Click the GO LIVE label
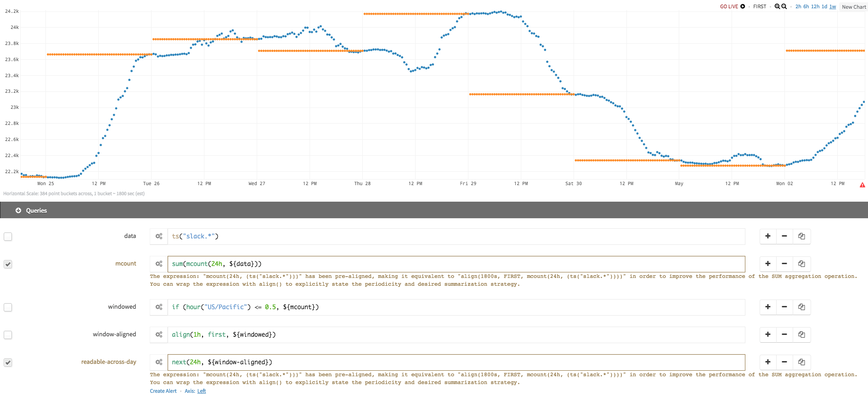Screen dimensions: 868x396 (729, 6)
